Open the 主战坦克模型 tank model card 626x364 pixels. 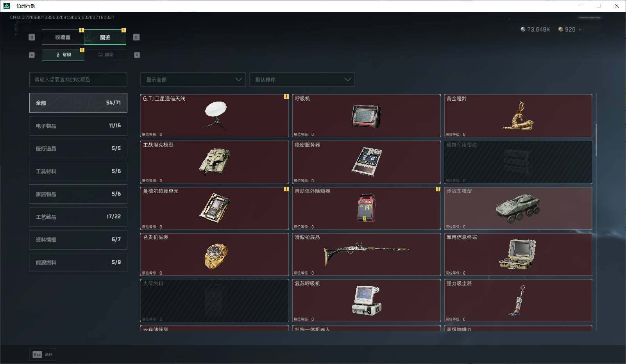coord(215,162)
